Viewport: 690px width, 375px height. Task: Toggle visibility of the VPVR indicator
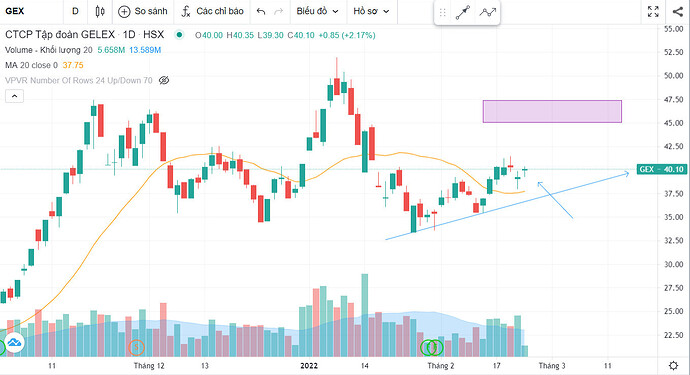coord(164,80)
